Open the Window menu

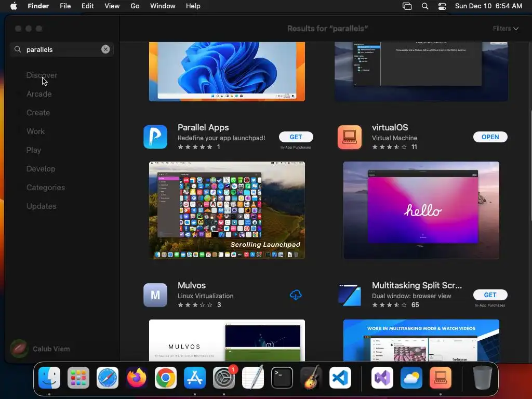pyautogui.click(x=163, y=6)
